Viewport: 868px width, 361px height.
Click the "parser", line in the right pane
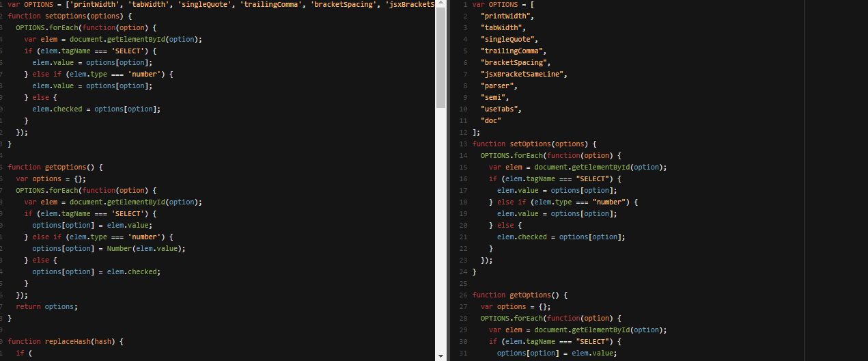point(499,85)
